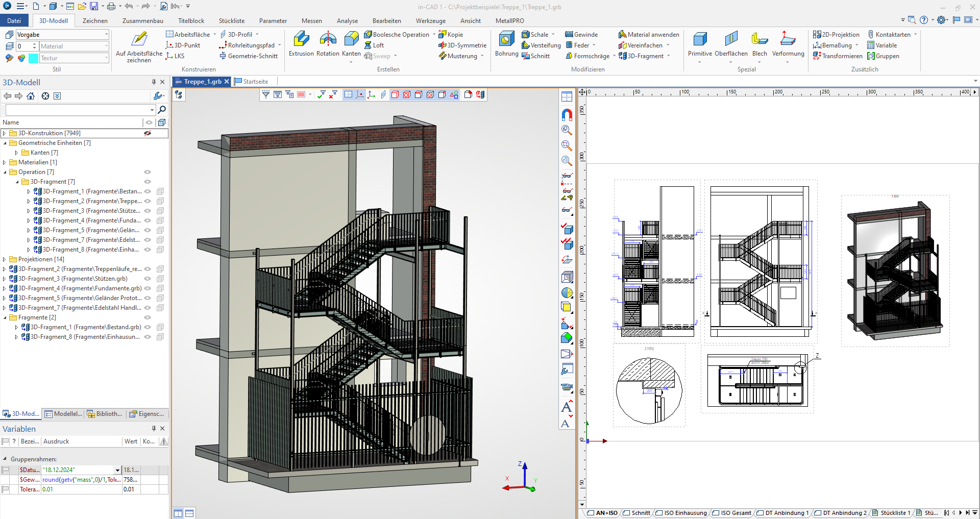Hide 3D-Fragment_1 via its eye toggle
This screenshot has height=519, width=980.
tap(148, 191)
